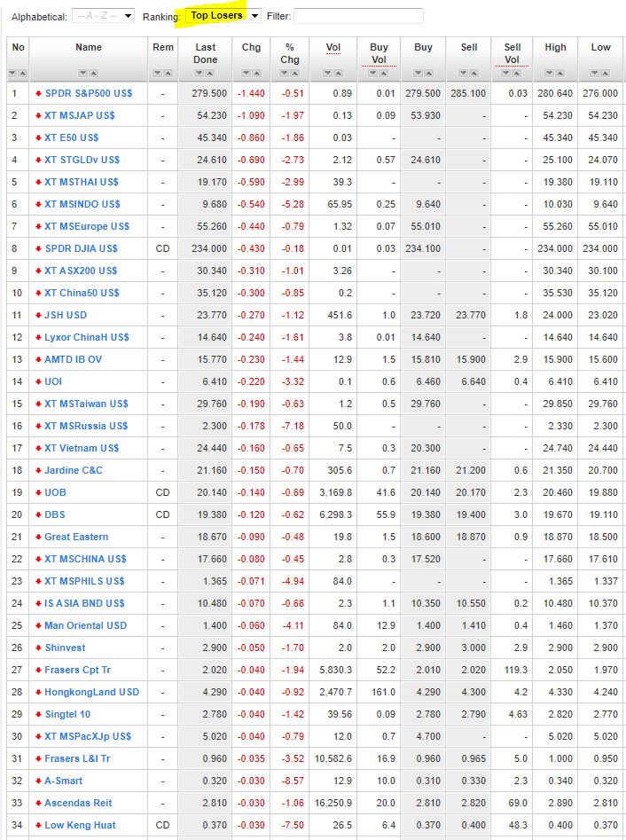
Task: Open XT STGLDv US$ link
Action: (82, 160)
